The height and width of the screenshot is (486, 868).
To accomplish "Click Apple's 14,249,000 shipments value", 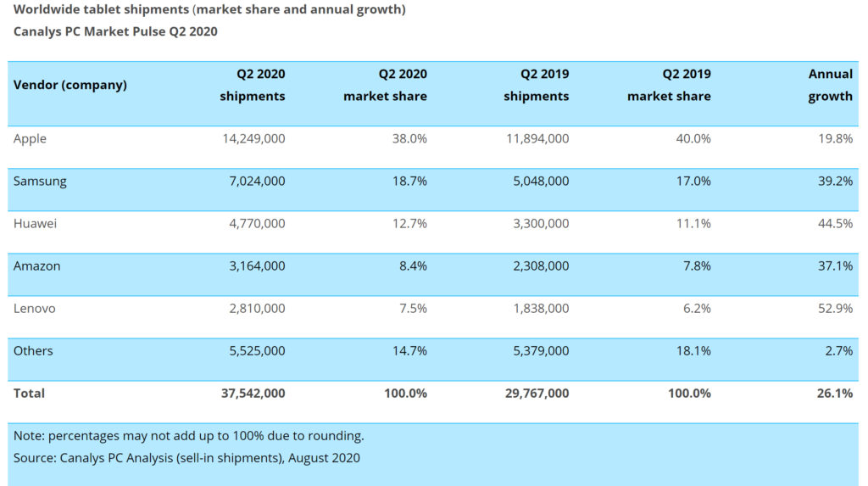I will click(253, 138).
